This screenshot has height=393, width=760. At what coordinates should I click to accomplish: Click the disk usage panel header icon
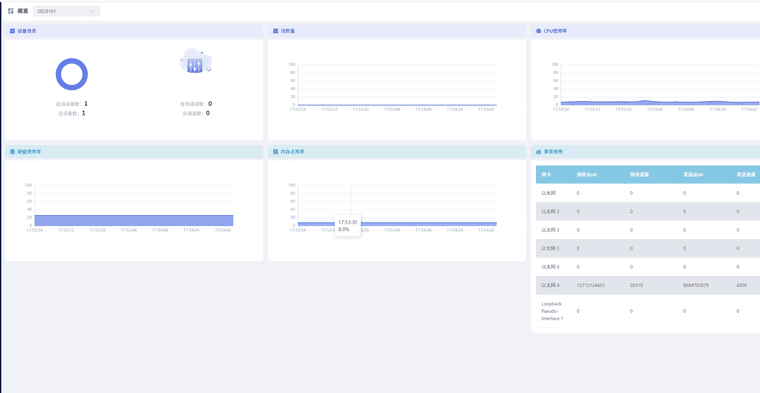point(12,152)
